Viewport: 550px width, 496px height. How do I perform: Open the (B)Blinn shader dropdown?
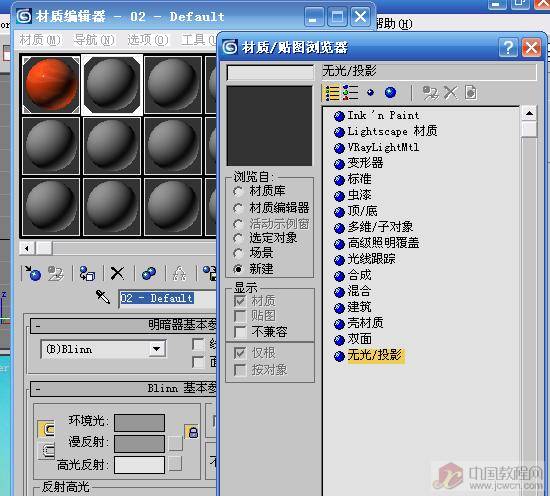tap(156, 349)
